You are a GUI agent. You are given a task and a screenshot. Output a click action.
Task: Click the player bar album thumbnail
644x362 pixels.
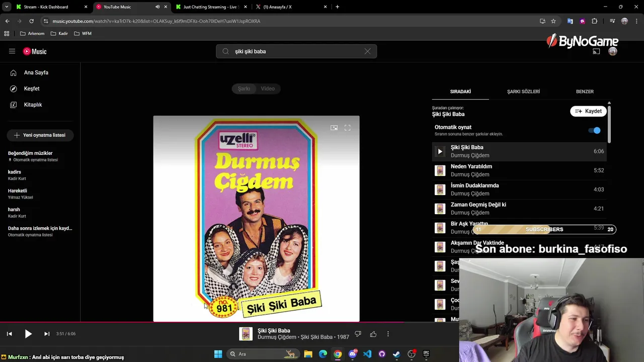(x=246, y=334)
